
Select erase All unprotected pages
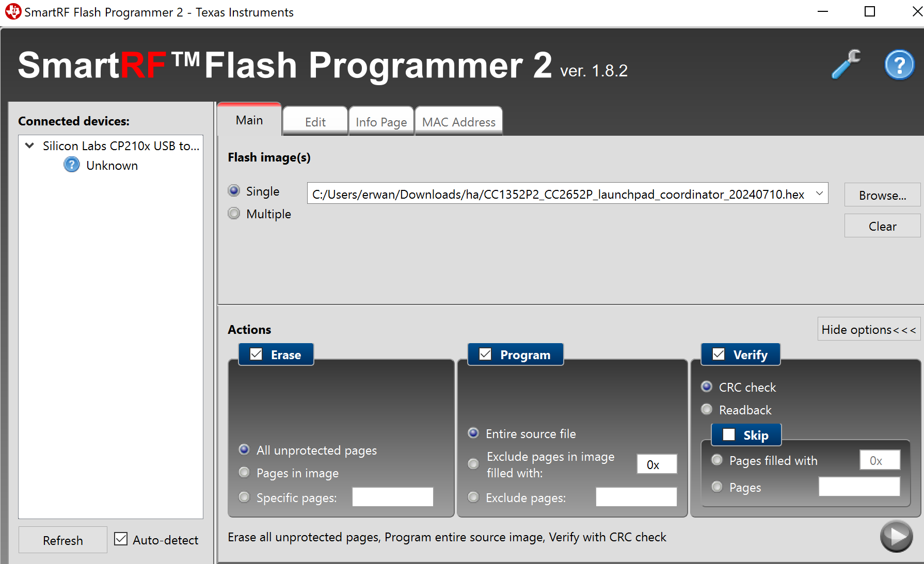coord(245,449)
